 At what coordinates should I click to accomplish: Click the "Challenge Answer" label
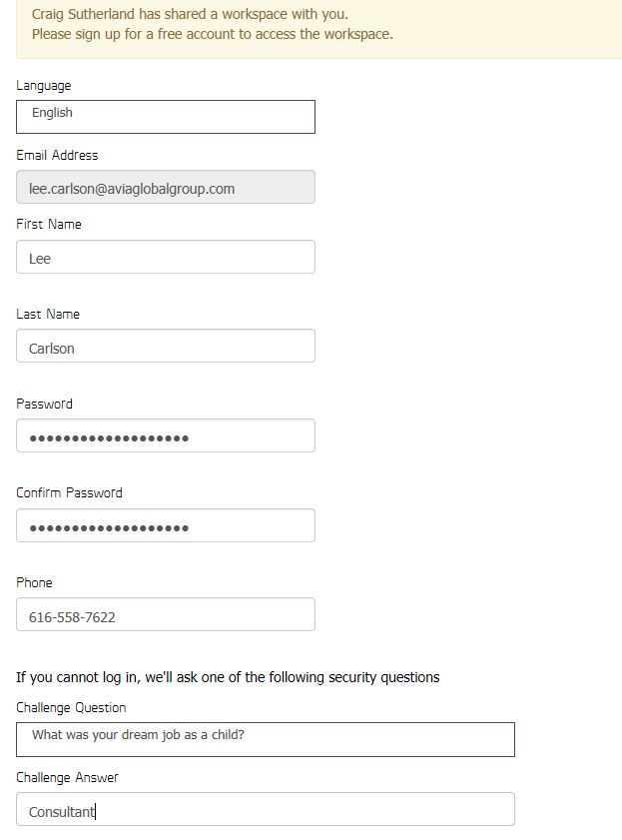pyautogui.click(x=67, y=777)
